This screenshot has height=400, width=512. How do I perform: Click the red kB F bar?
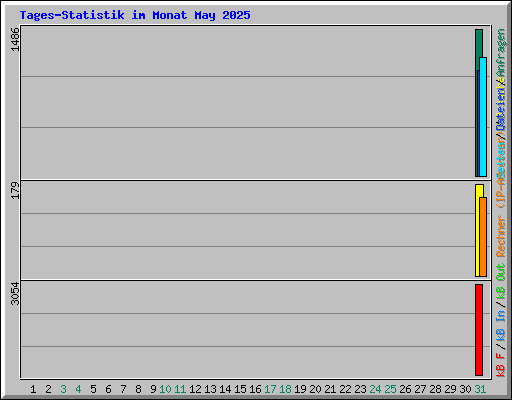coord(479,330)
